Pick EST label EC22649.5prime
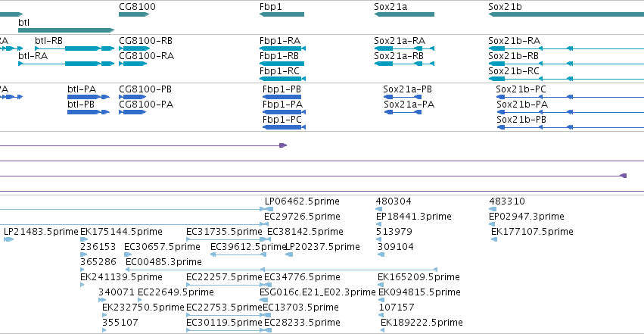The width and height of the screenshot is (644, 334). pos(176,292)
